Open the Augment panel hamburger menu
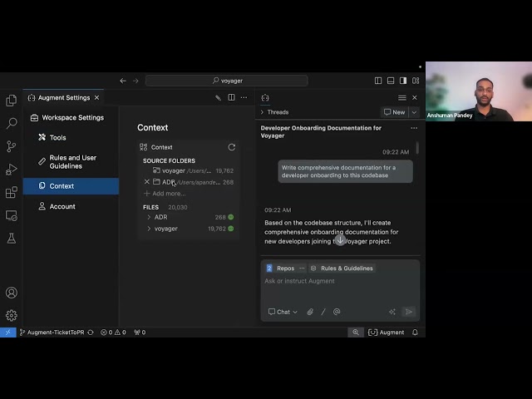 pyautogui.click(x=402, y=98)
